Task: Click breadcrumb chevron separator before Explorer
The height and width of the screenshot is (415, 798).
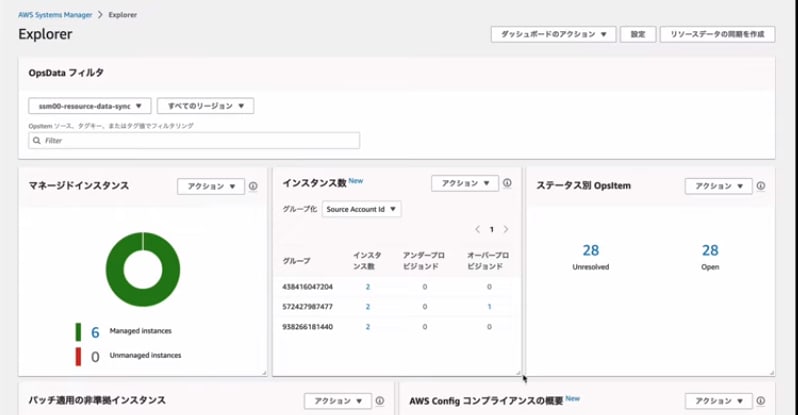Action: [100, 15]
